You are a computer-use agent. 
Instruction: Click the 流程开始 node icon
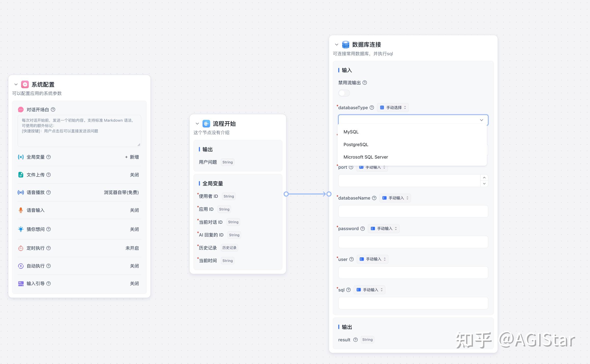pos(206,124)
